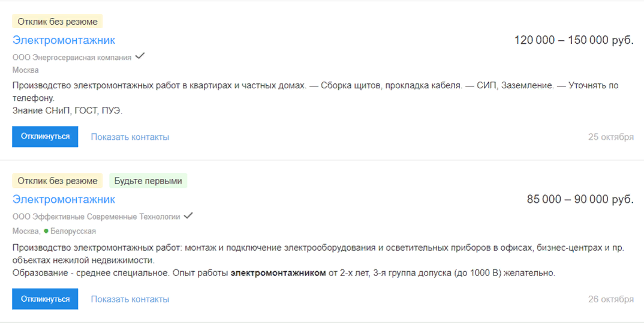The width and height of the screenshot is (644, 330).
Task: Click verified checkmark next to Энергосервисная компания
Action: (140, 56)
